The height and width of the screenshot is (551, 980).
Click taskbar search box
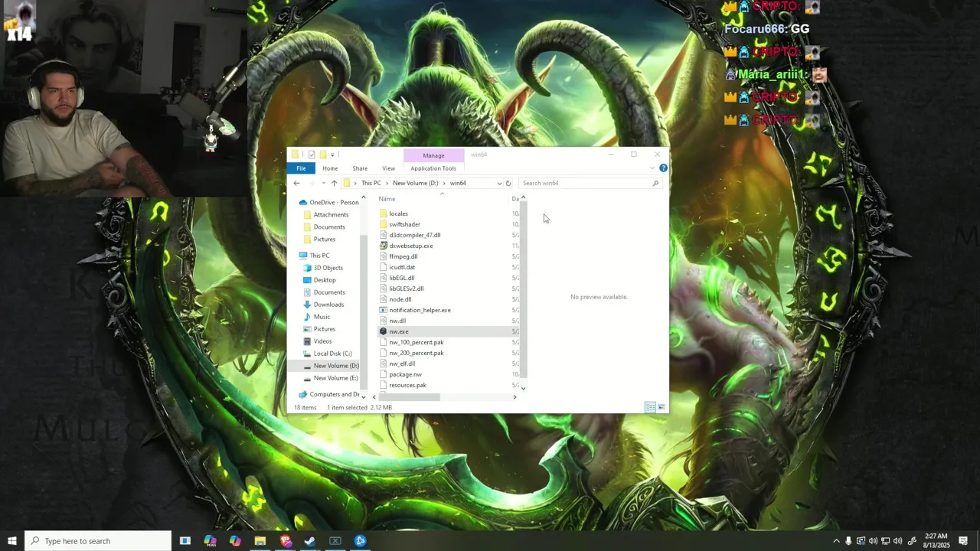coord(98,541)
